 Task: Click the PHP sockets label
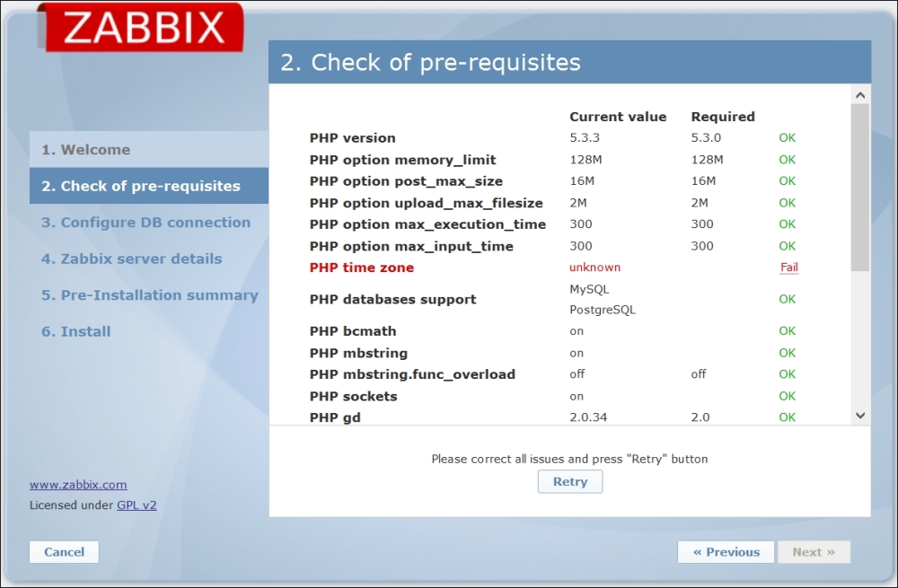pos(353,396)
